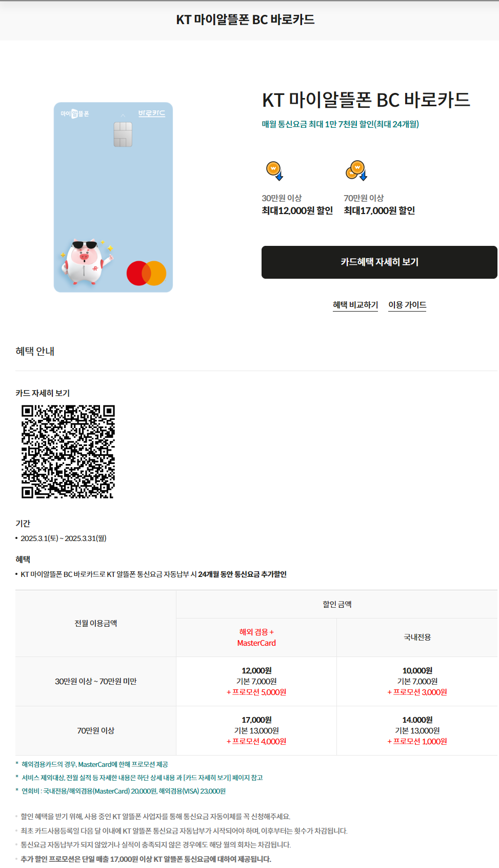Click the small arrow atop the card
The width and height of the screenshot is (499, 868).
[x=123, y=115]
